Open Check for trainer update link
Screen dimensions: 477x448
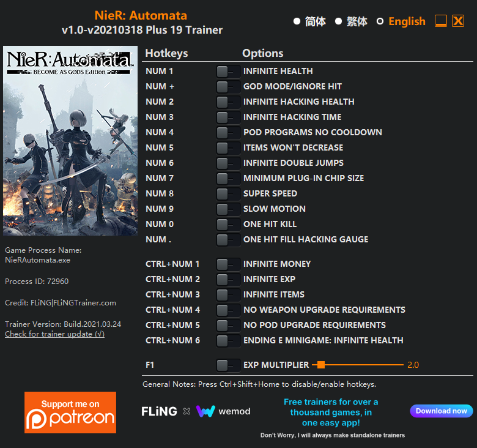54,334
